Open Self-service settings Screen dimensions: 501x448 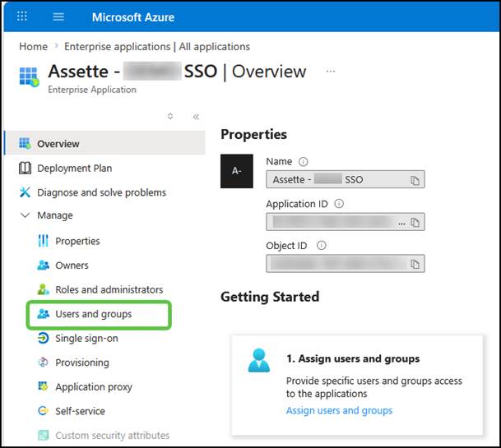coord(80,411)
